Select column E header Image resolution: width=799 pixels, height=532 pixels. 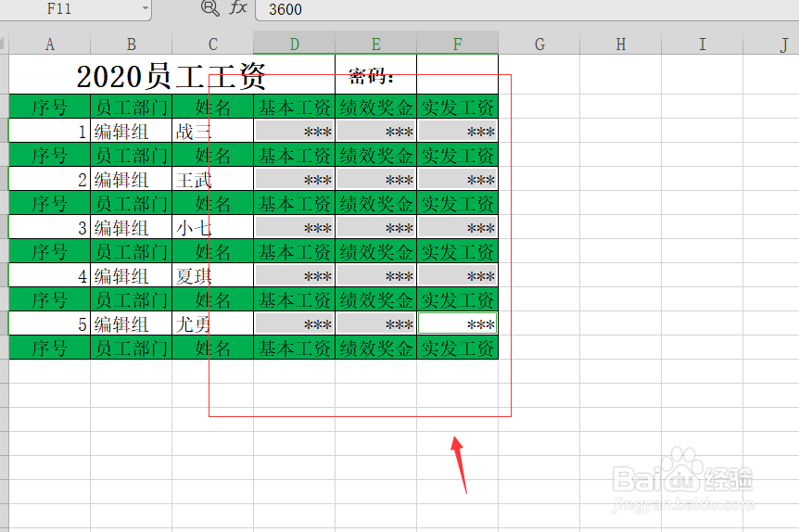coord(376,44)
